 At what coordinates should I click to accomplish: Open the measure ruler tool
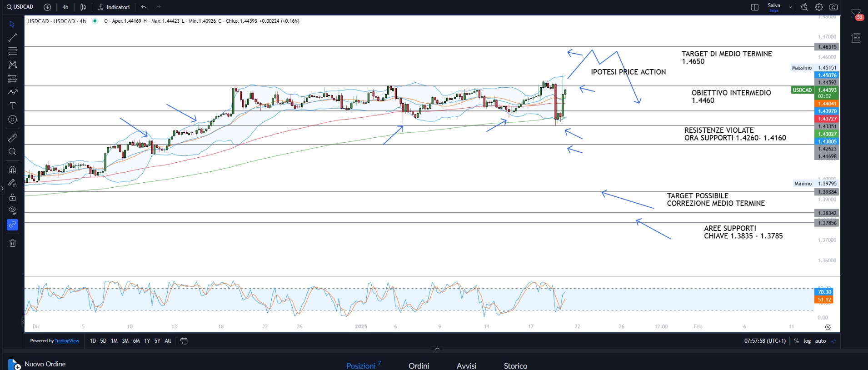point(13,138)
